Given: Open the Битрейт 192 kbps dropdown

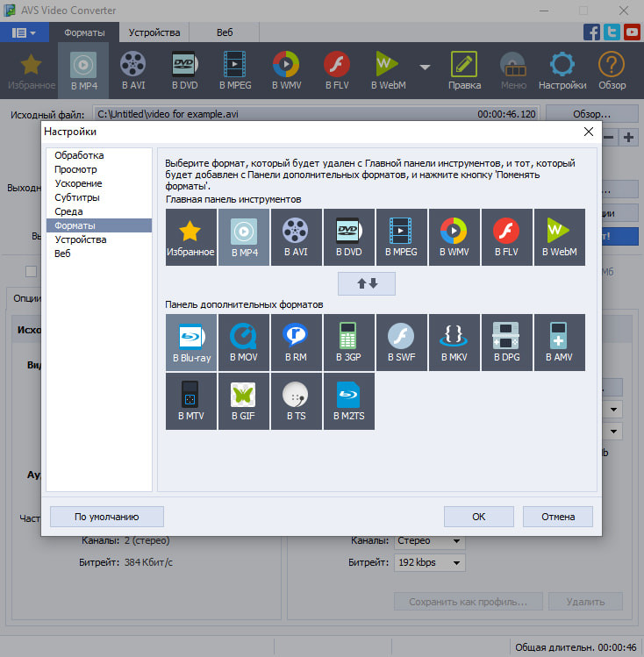Looking at the screenshot, I should (429, 562).
